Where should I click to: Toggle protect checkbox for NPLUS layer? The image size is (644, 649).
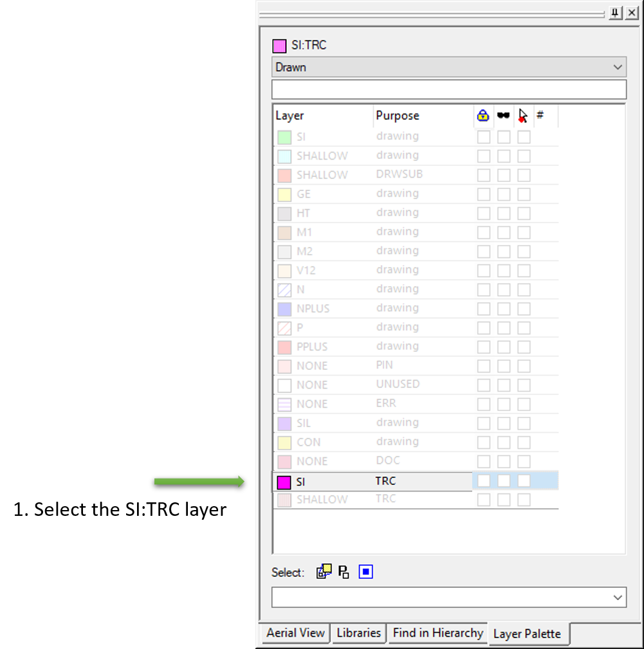click(524, 309)
